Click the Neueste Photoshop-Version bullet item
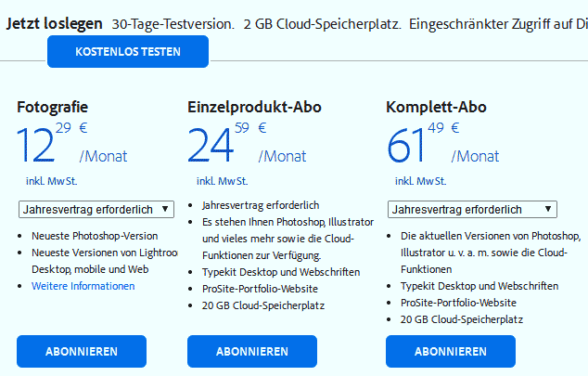The height and width of the screenshot is (376, 588). pyautogui.click(x=95, y=236)
